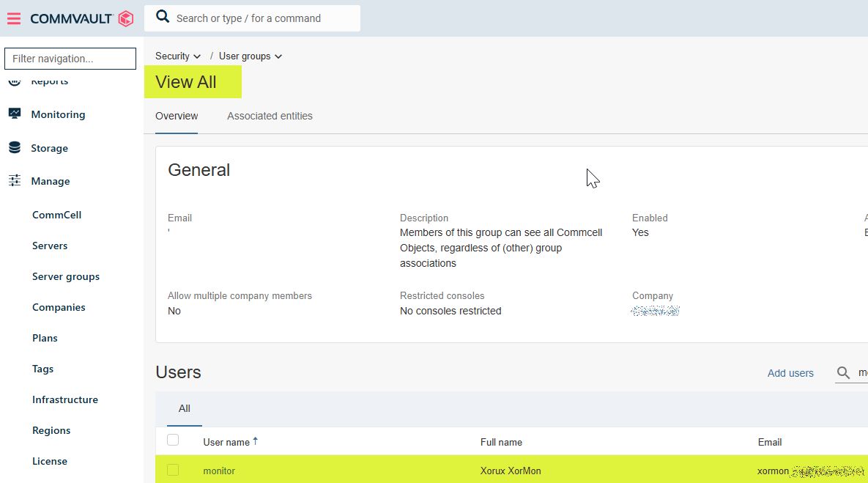Open the monitor user link
This screenshot has width=868, height=483.
(219, 471)
